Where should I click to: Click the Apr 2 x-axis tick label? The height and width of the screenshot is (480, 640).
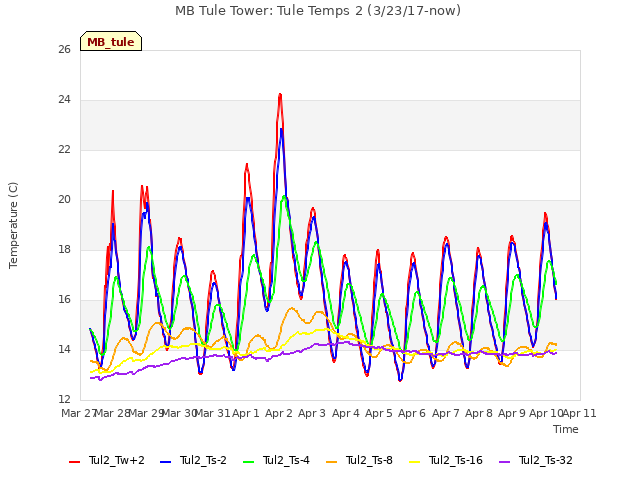(x=279, y=413)
